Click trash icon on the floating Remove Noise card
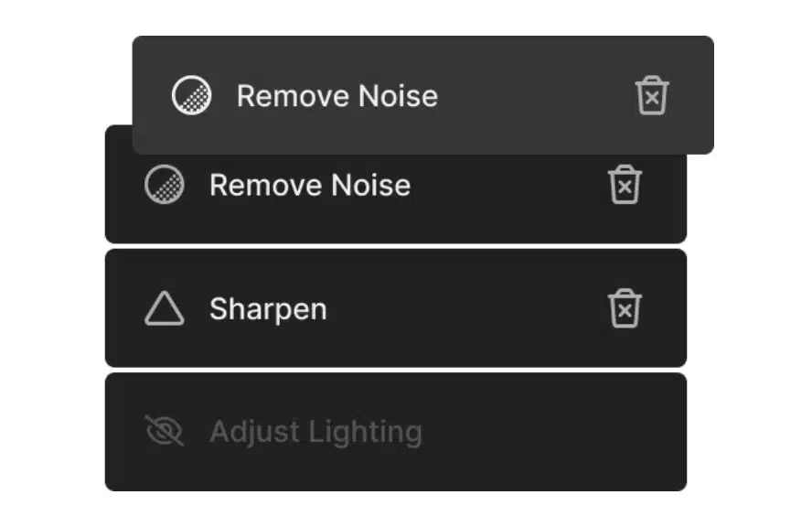The image size is (812, 527). tap(652, 95)
